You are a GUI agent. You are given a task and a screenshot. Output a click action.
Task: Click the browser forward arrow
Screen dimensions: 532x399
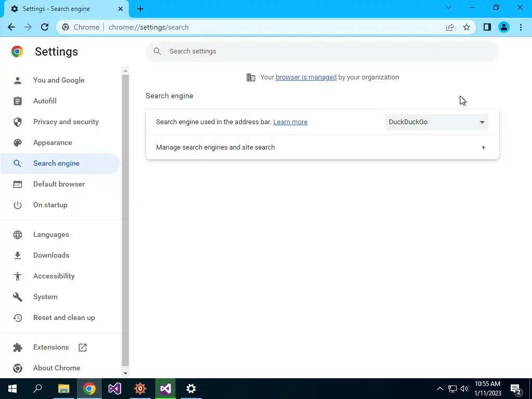(x=28, y=27)
